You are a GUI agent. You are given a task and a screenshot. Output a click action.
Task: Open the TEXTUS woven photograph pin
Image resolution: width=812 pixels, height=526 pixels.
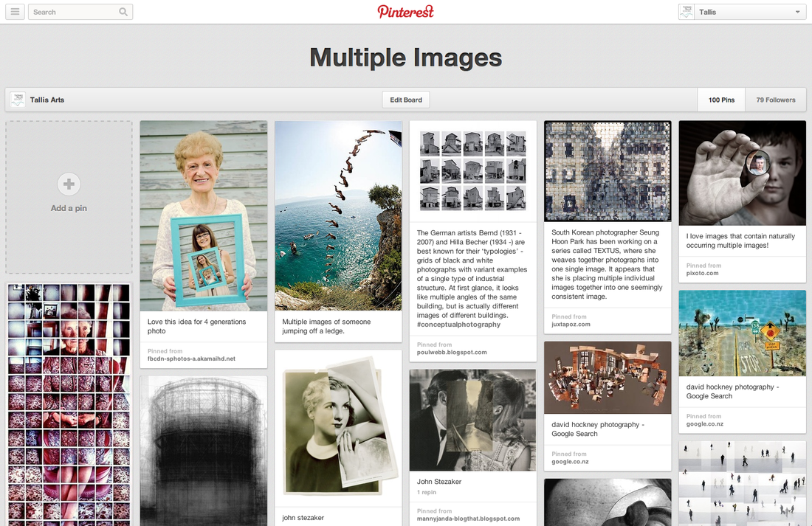point(608,171)
